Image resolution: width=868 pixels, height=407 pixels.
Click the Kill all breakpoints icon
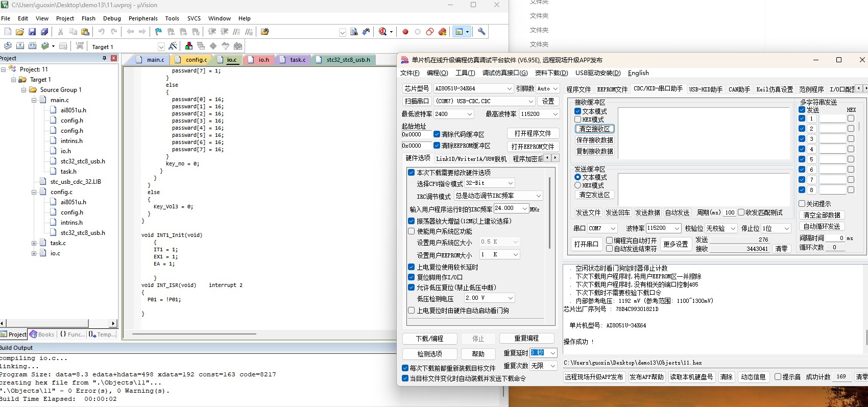[443, 32]
